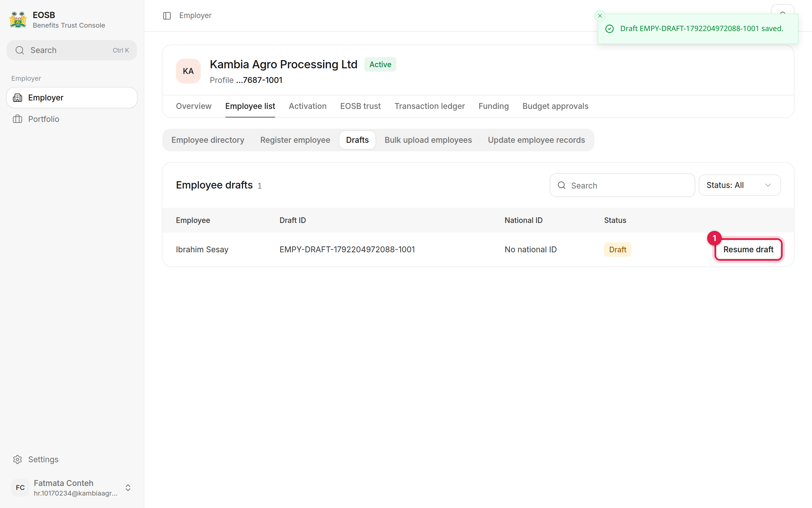This screenshot has height=508, width=812.
Task: Click the KA company avatar
Action: tap(188, 71)
